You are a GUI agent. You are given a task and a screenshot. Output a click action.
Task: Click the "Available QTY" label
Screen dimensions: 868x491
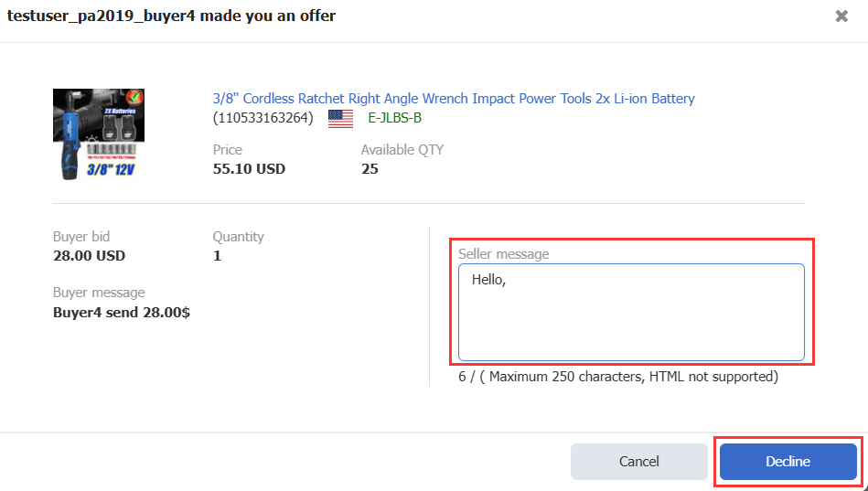point(402,150)
